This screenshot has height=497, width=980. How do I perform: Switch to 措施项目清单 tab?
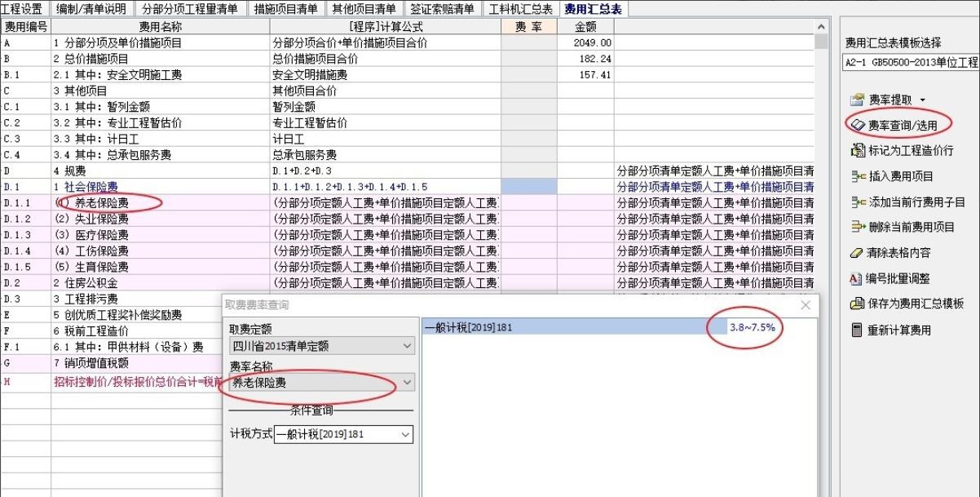click(x=286, y=9)
